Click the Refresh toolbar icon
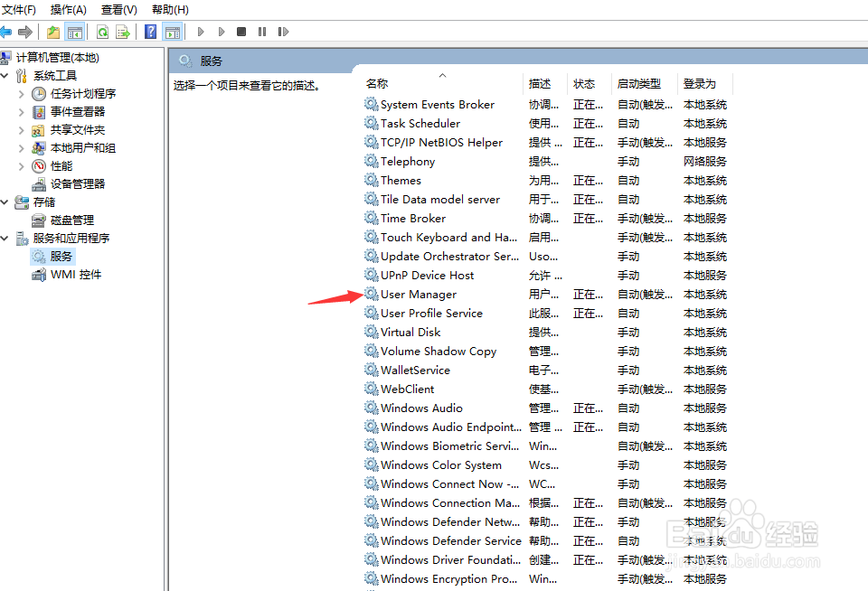Screen dimensions: 868x591 102,33
